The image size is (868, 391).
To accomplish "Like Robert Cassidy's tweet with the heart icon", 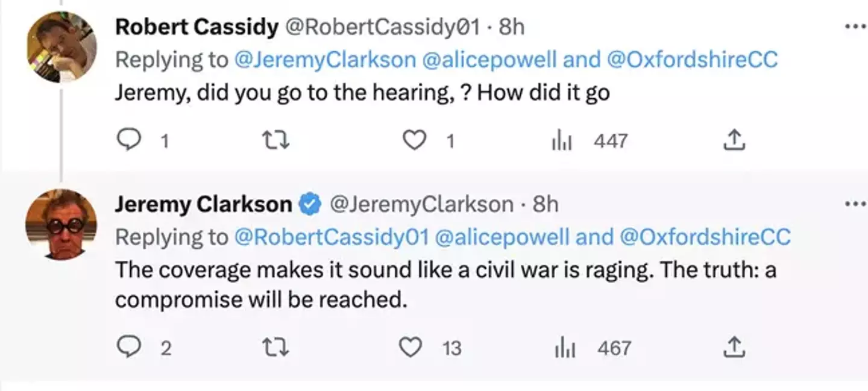I will (415, 139).
